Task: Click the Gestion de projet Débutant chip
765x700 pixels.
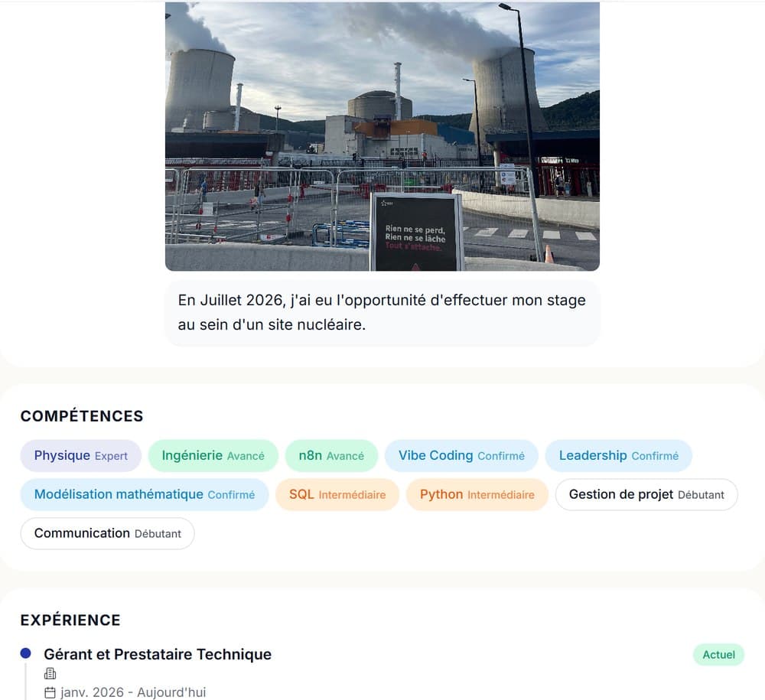Action: pyautogui.click(x=646, y=495)
